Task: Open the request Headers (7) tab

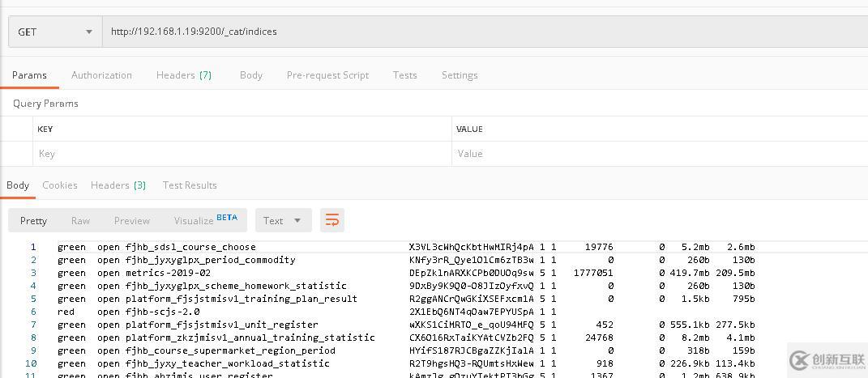Action: tap(184, 75)
